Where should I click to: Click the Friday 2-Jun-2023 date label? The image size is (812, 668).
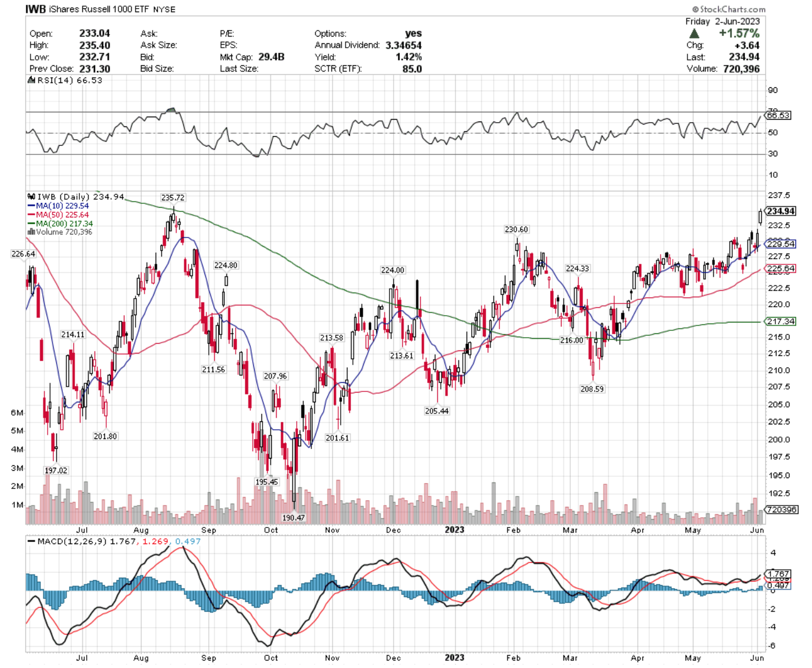pyautogui.click(x=723, y=21)
